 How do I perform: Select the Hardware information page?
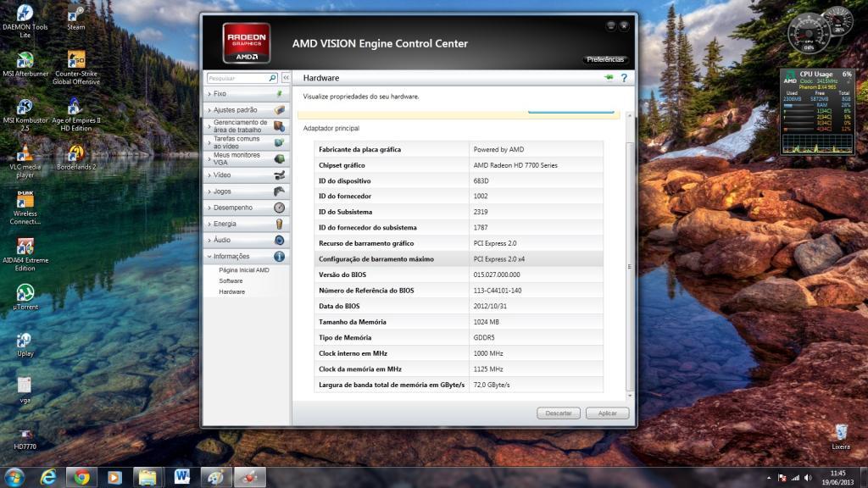click(x=231, y=291)
